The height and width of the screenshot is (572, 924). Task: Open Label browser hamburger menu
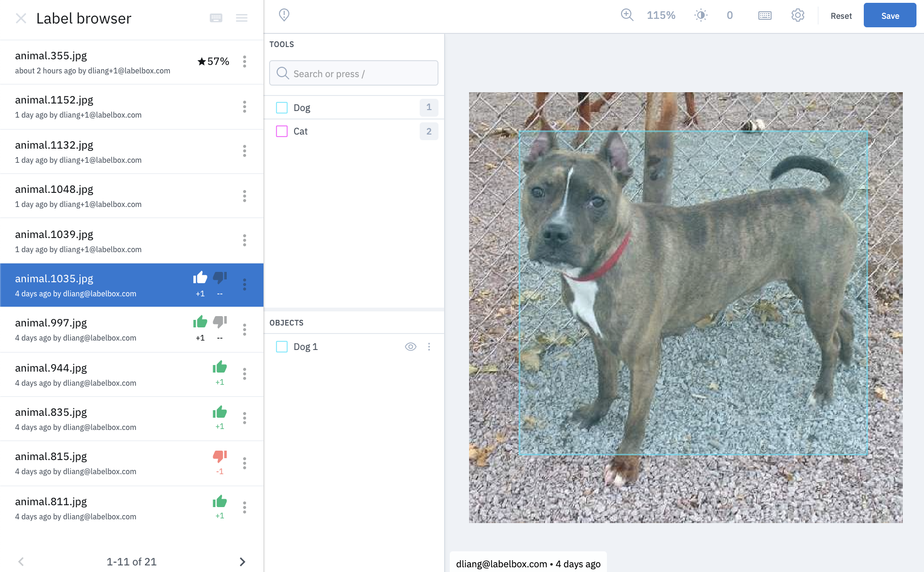(242, 18)
